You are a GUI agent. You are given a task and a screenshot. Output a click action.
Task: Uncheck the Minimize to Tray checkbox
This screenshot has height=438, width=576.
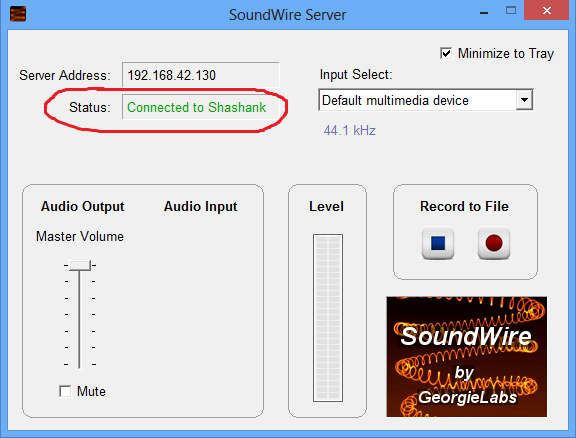(446, 54)
